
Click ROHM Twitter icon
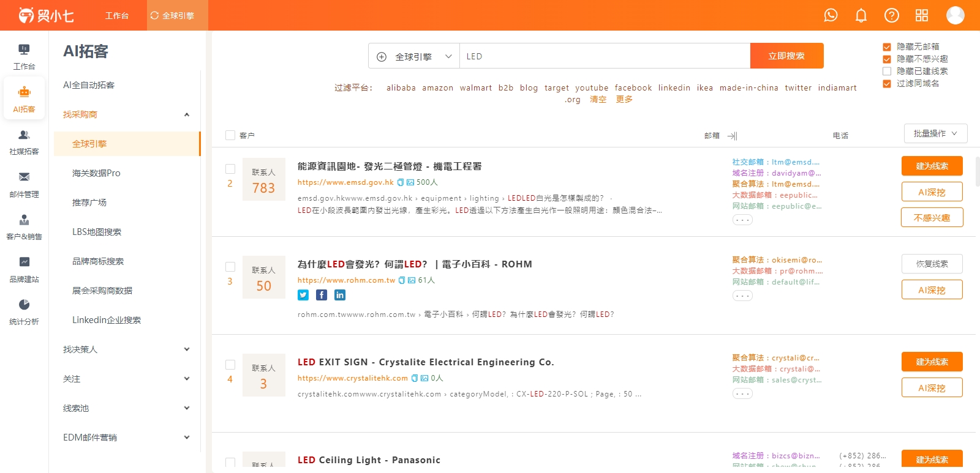pyautogui.click(x=303, y=295)
